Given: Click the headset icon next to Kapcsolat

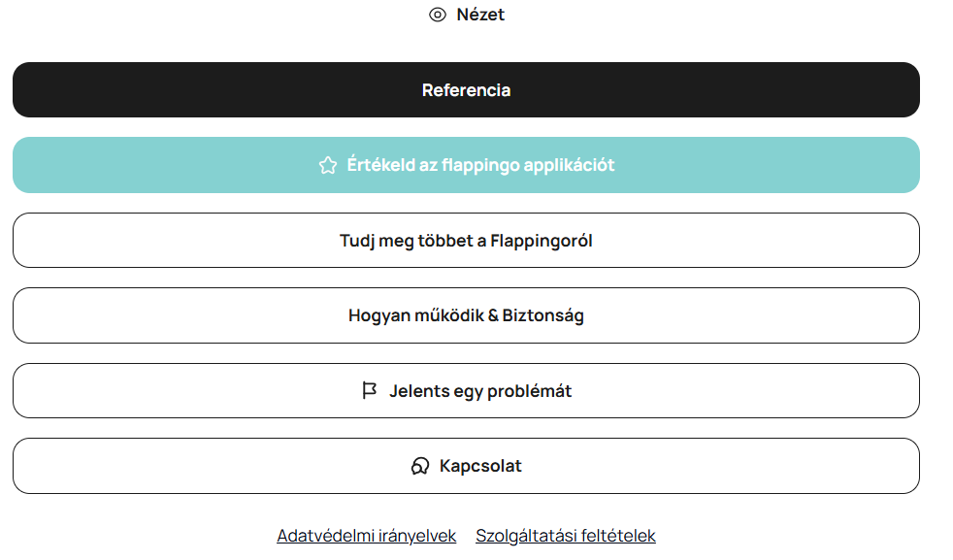Looking at the screenshot, I should 420,467.
